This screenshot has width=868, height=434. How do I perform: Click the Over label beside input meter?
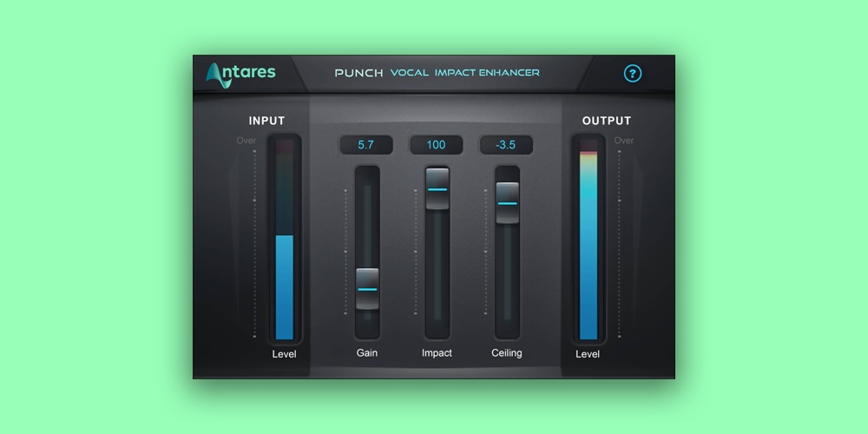point(247,141)
